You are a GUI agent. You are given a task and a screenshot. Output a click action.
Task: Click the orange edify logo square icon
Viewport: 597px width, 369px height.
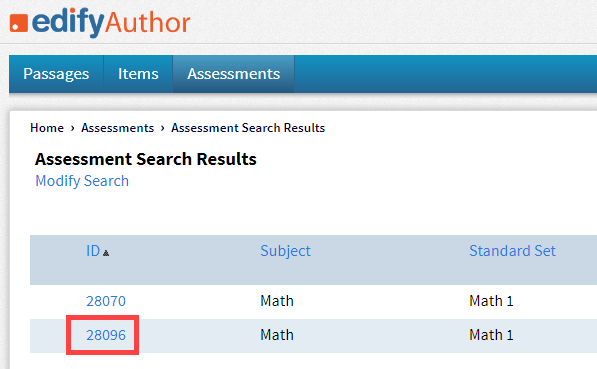(x=19, y=23)
